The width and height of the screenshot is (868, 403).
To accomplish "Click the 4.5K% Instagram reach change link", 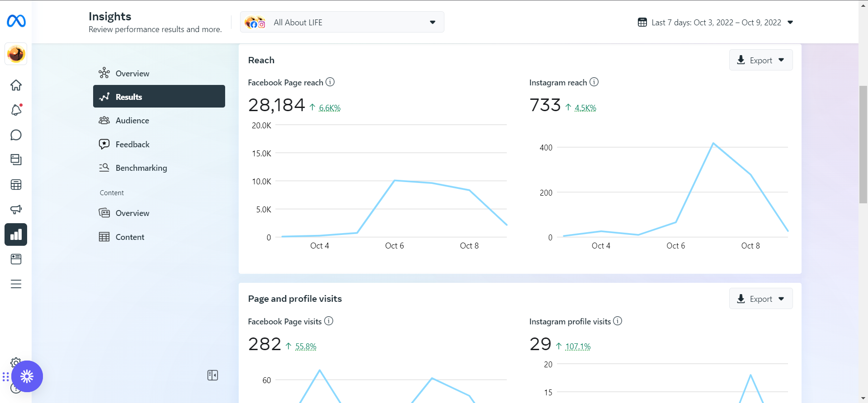I will [585, 108].
